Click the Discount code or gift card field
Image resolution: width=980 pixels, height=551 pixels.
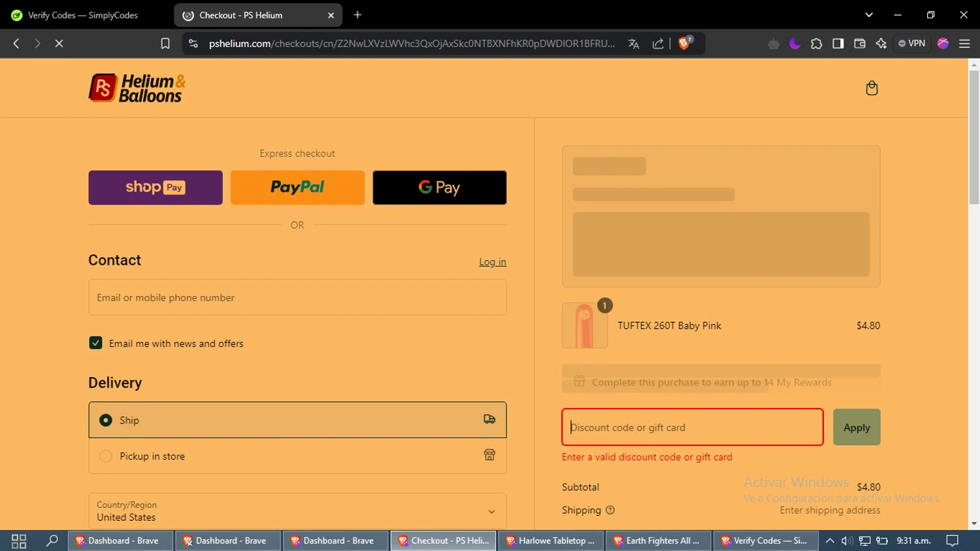point(693,427)
